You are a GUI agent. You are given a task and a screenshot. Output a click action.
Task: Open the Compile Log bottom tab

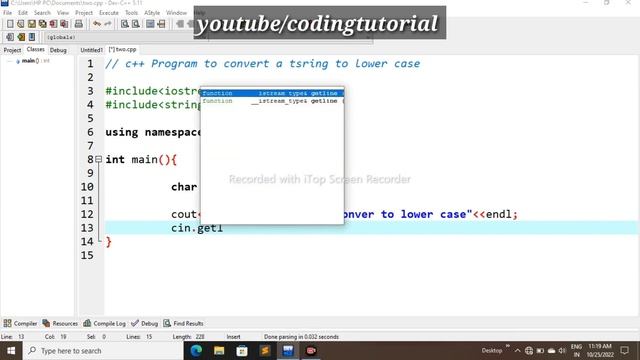tap(104, 323)
